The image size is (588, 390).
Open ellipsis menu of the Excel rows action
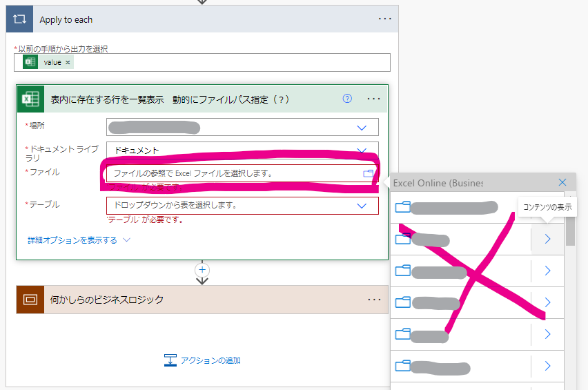click(x=373, y=99)
